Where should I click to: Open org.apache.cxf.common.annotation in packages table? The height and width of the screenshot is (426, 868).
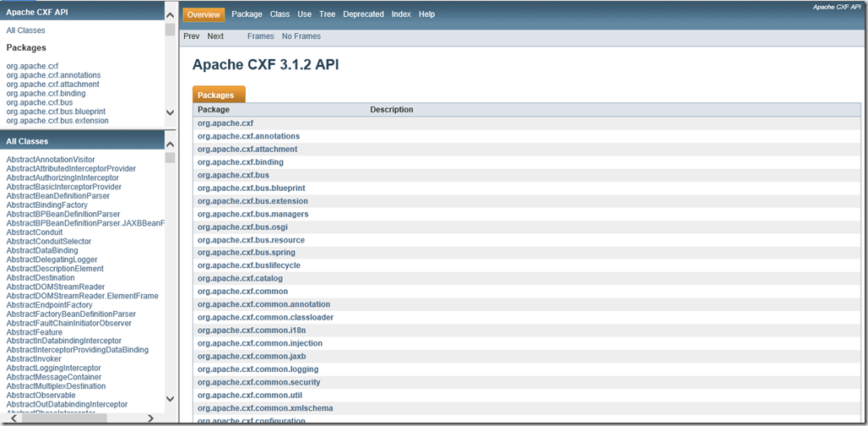point(264,304)
